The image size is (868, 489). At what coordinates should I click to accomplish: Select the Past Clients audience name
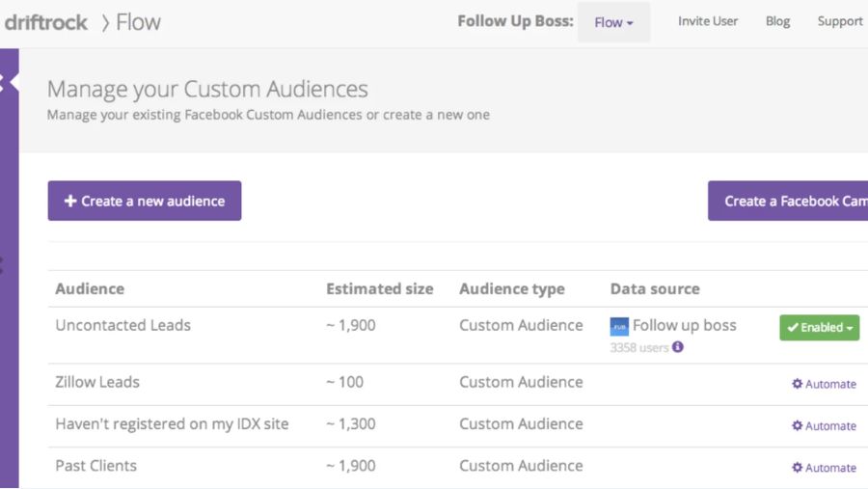click(95, 466)
